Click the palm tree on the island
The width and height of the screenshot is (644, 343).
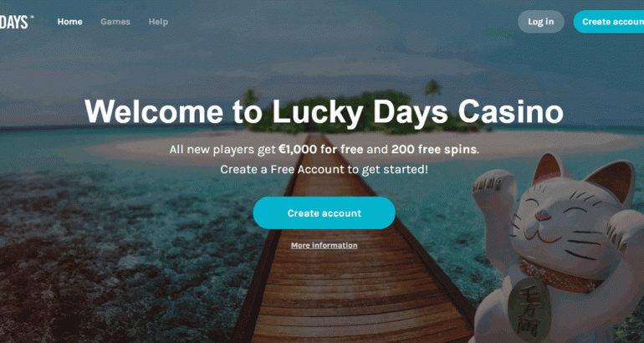[433, 90]
